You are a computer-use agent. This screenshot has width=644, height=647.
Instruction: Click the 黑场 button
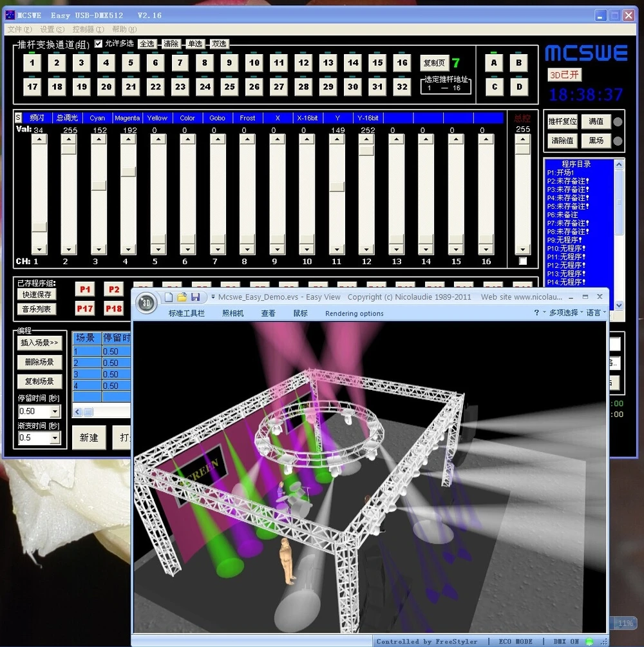pyautogui.click(x=596, y=140)
